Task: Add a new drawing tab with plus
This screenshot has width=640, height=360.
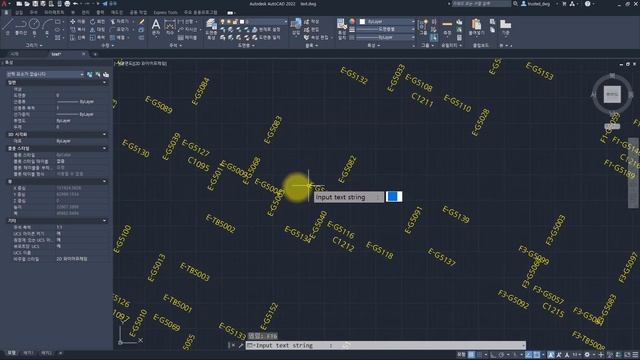Action: click(x=95, y=54)
